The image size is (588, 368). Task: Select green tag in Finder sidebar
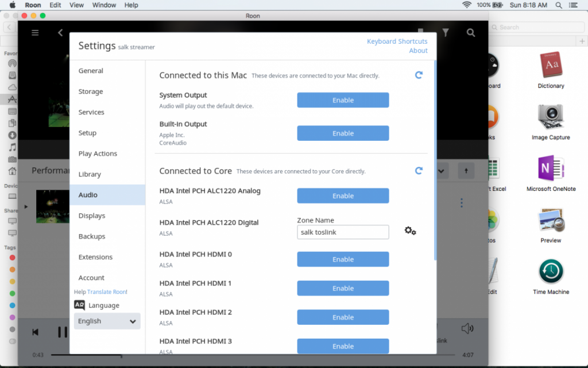point(13,293)
